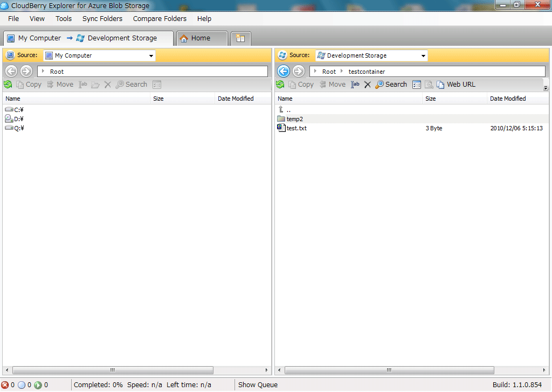Go forward in the left pane navigation
The width and height of the screenshot is (552, 392).
tap(26, 72)
